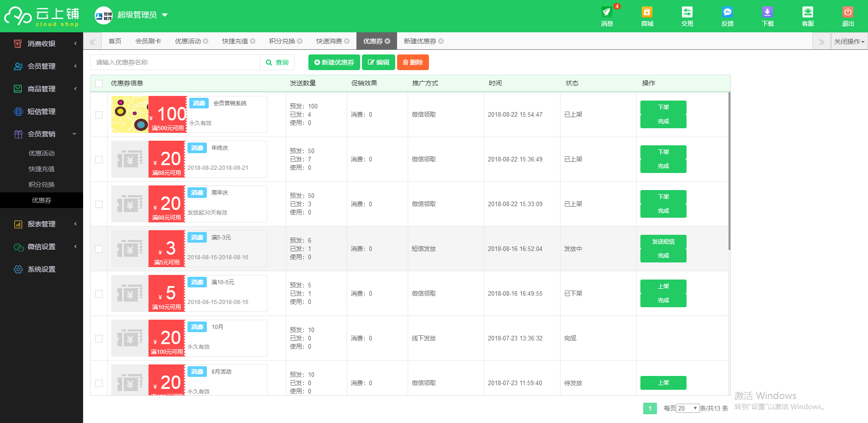Open the 关闭操作 dropdown
Viewport: 868px width, 423px height.
coord(849,42)
